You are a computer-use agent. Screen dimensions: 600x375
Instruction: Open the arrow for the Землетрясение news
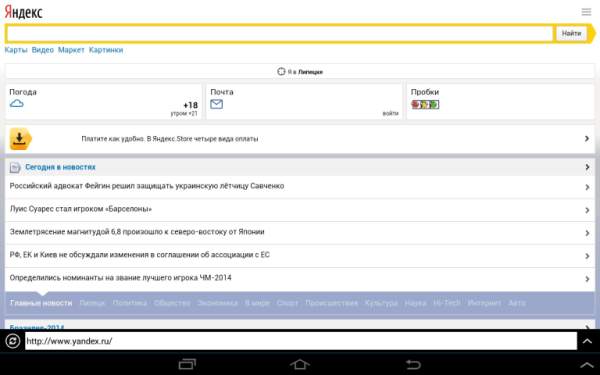point(587,233)
